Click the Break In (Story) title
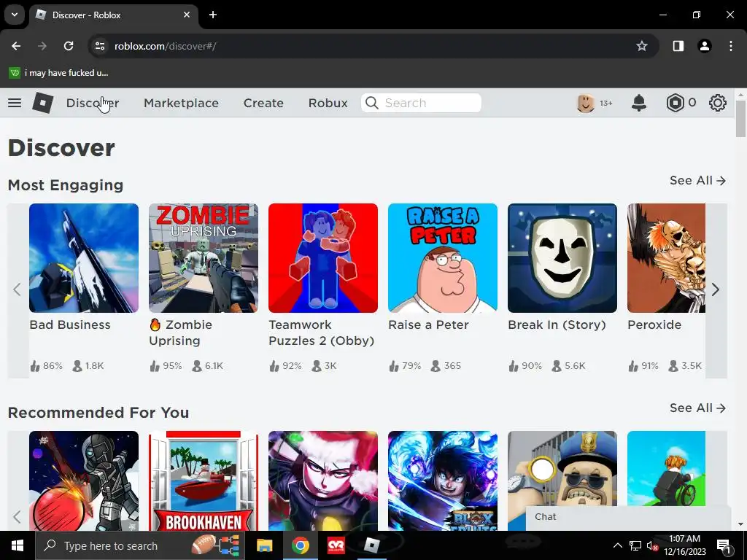This screenshot has height=560, width=747. point(557,324)
